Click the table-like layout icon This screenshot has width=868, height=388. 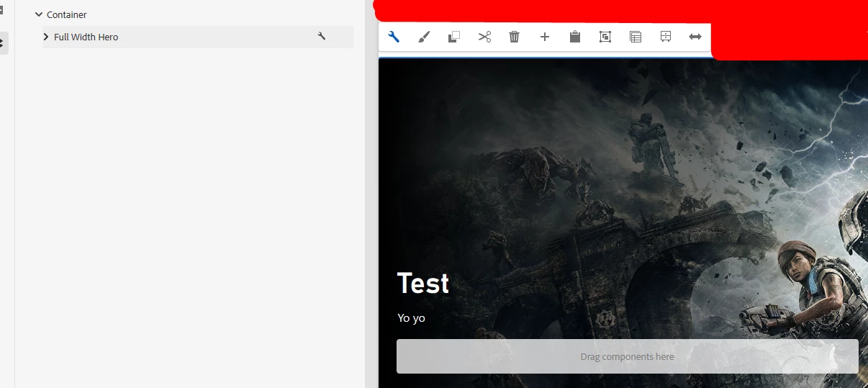click(636, 37)
